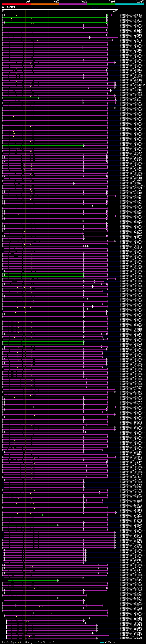Open hit UniRef100_Q7TN96
The height and width of the screenshot is (644, 146).
(x=131, y=389)
